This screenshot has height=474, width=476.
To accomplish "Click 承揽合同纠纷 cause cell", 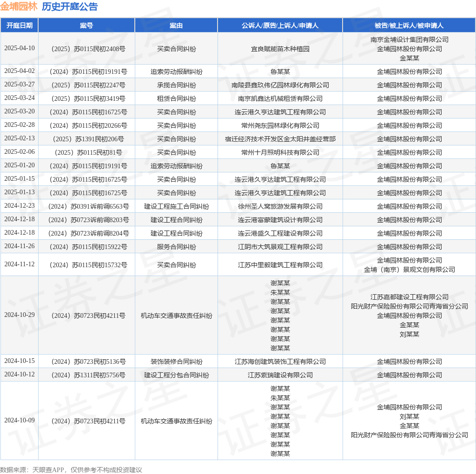I will click(x=176, y=85).
